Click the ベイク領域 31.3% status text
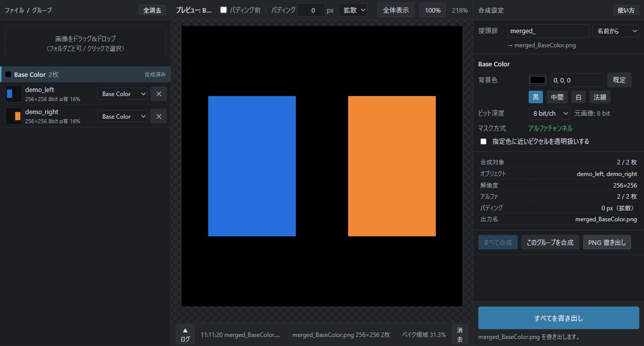Image resolution: width=644 pixels, height=346 pixels. (x=424, y=334)
